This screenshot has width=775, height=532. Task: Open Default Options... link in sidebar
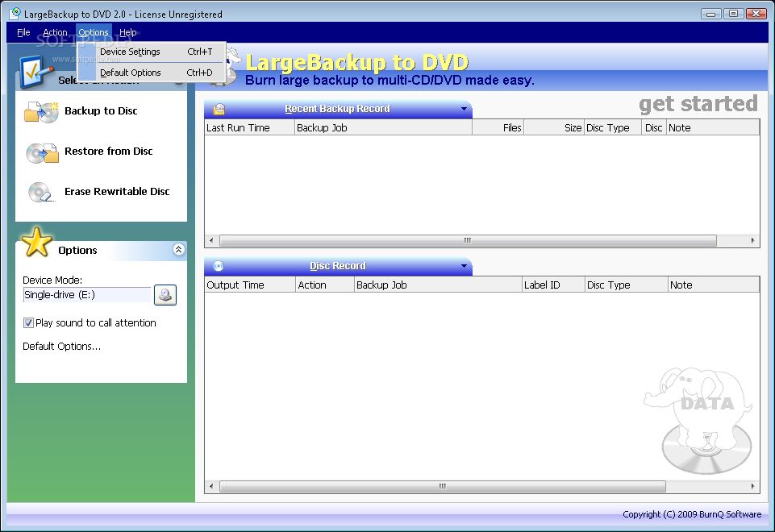pyautogui.click(x=62, y=347)
